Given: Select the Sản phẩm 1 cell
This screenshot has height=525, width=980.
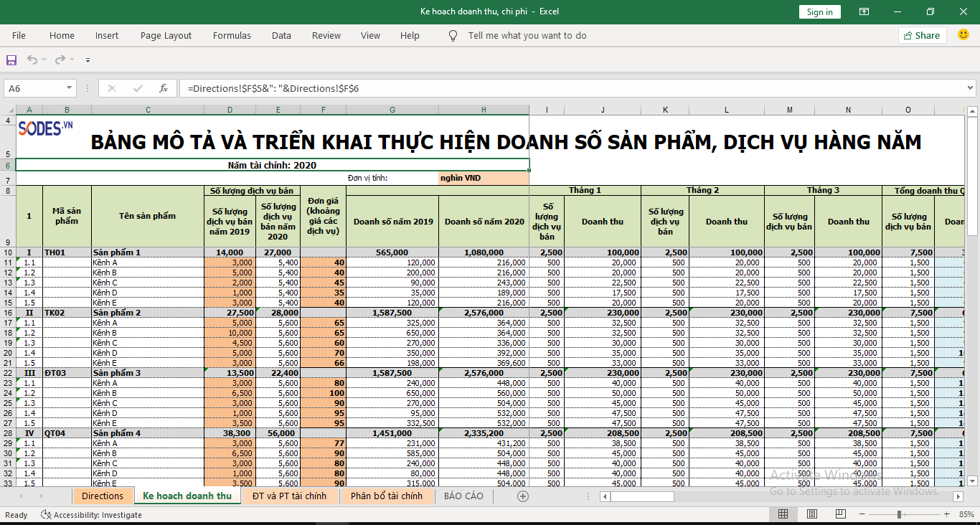Looking at the screenshot, I should (x=147, y=252).
